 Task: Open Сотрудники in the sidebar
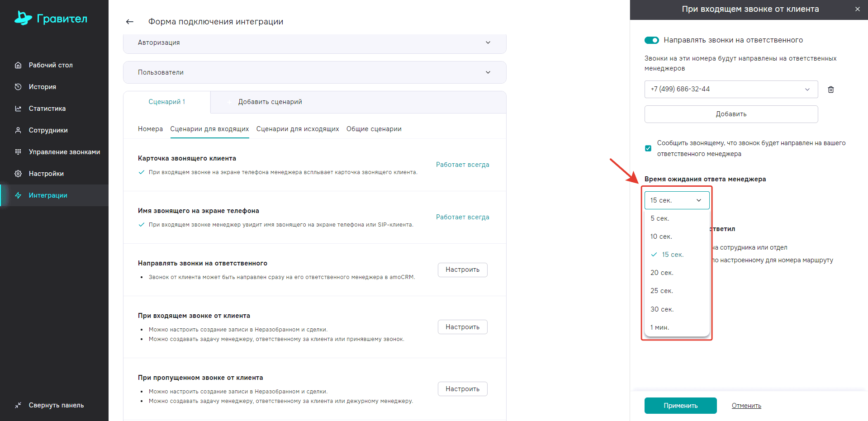click(x=48, y=130)
